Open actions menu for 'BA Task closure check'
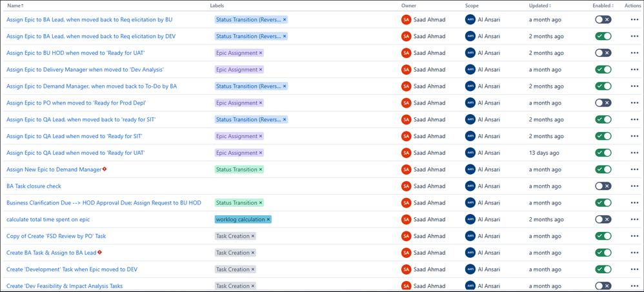 tap(634, 186)
